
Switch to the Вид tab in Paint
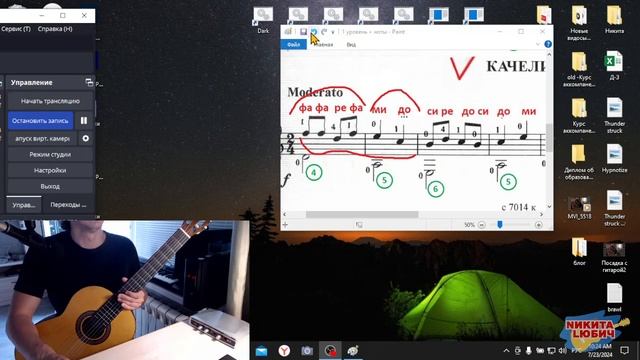(351, 44)
